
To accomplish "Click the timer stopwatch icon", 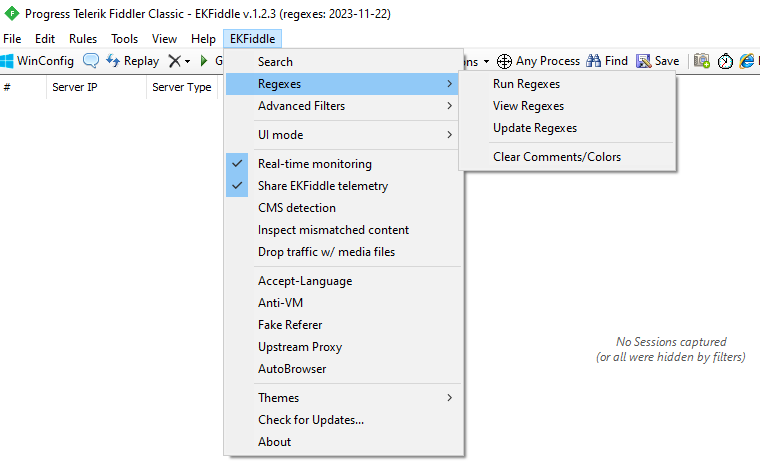I will [x=725, y=61].
